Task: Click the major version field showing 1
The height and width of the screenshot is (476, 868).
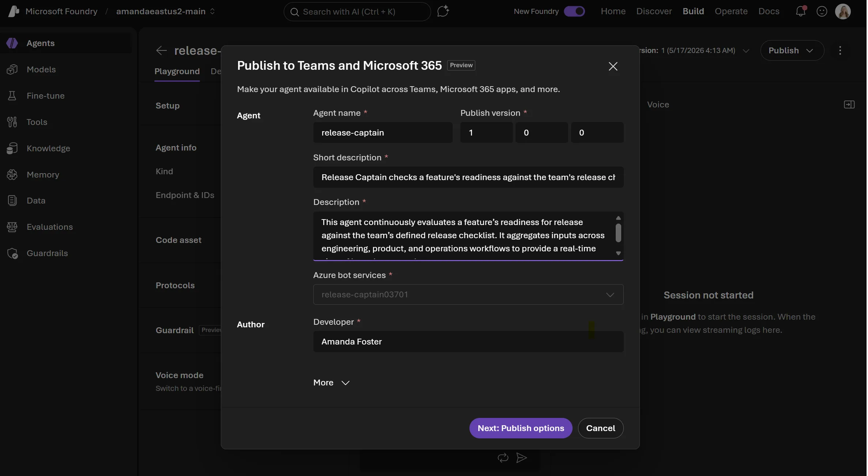Action: click(486, 132)
